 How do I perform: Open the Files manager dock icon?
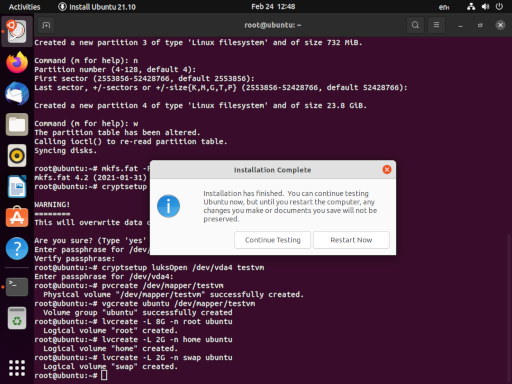(17, 125)
